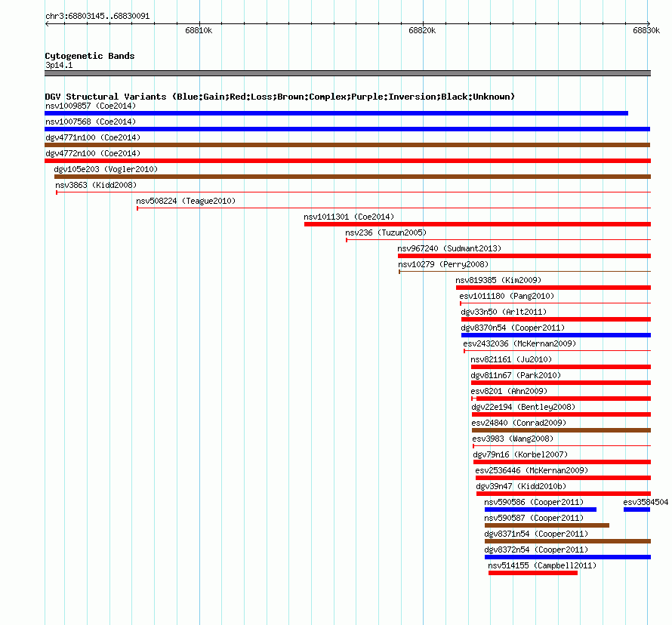
Task: Select the blue bar under dgv8370n54
Action: pyautogui.click(x=556, y=335)
